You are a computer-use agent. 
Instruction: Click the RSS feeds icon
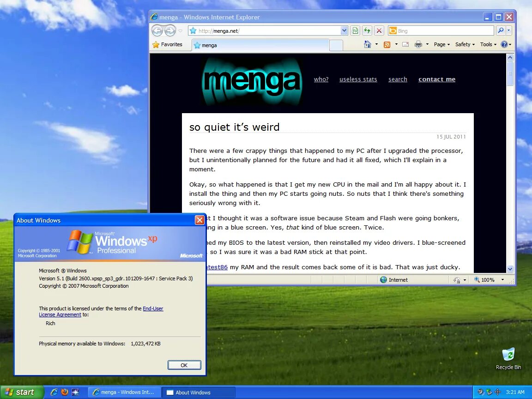387,44
